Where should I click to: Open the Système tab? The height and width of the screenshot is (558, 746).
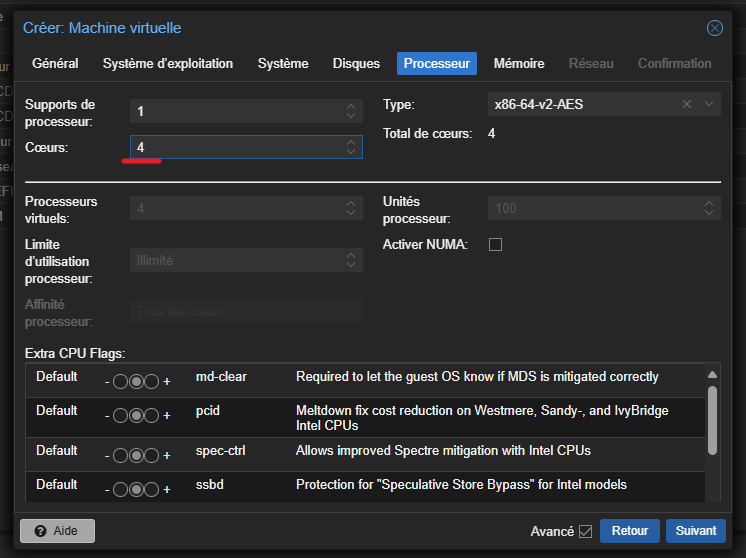(x=283, y=64)
